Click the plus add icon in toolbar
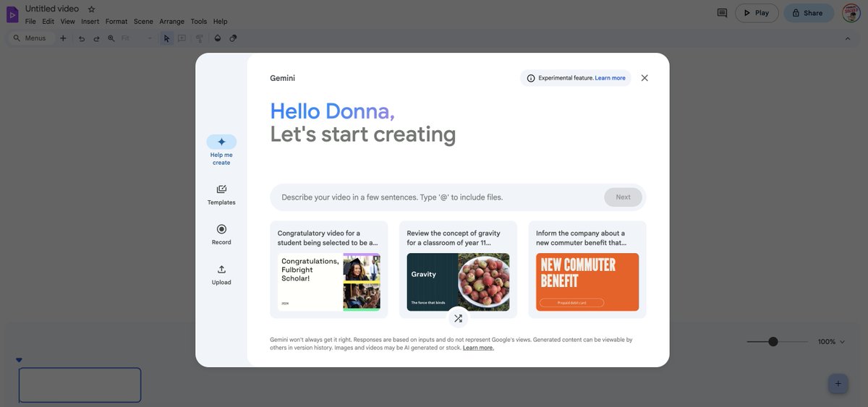This screenshot has width=868, height=407. tap(63, 38)
